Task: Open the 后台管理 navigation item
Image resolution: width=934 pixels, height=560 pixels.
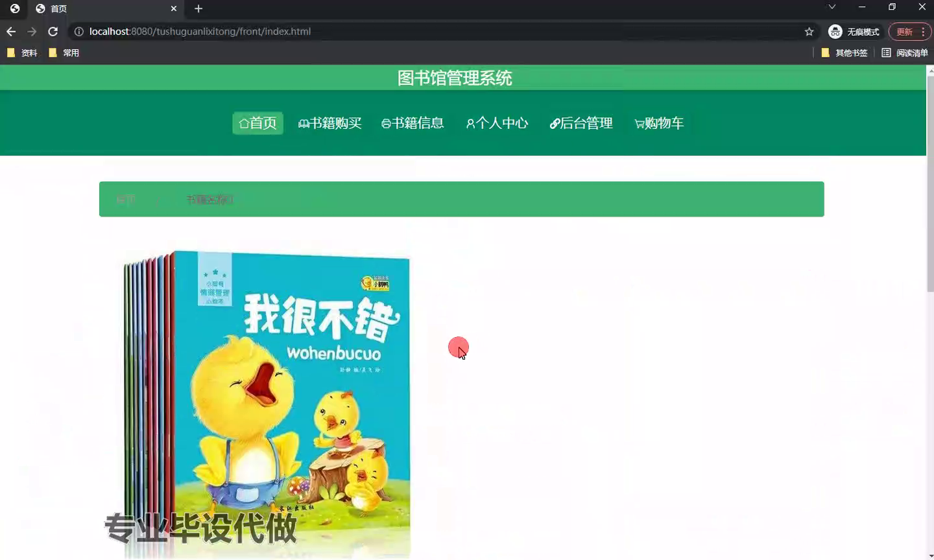Action: click(x=581, y=123)
